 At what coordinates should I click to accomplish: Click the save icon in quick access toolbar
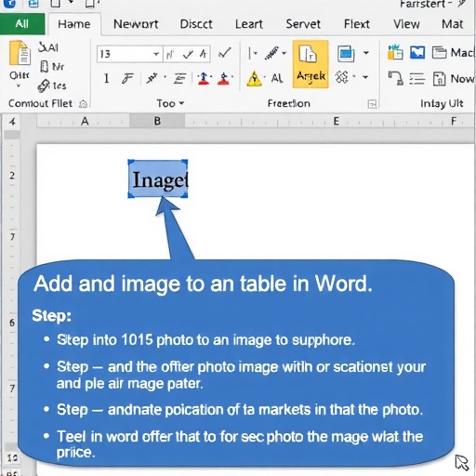[x=33, y=4]
